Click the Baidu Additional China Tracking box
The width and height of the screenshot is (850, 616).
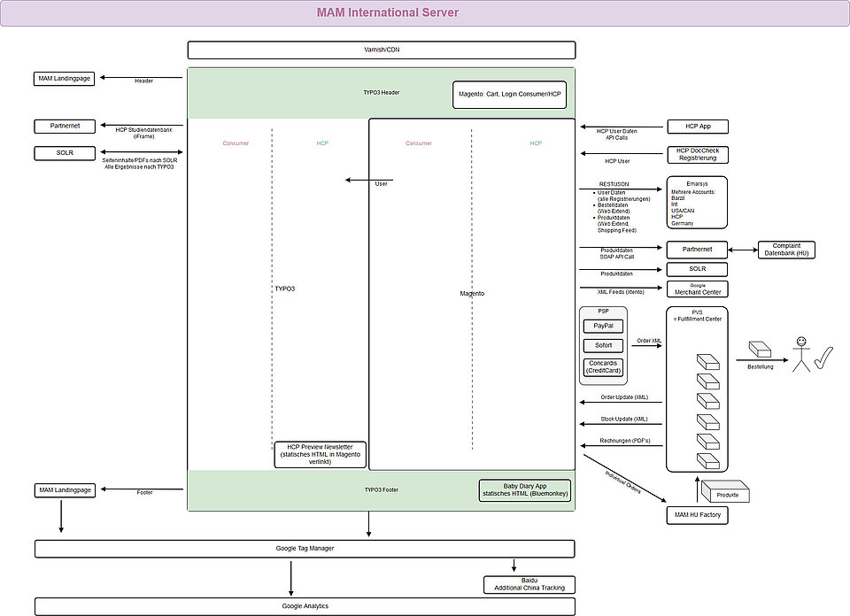[529, 585]
